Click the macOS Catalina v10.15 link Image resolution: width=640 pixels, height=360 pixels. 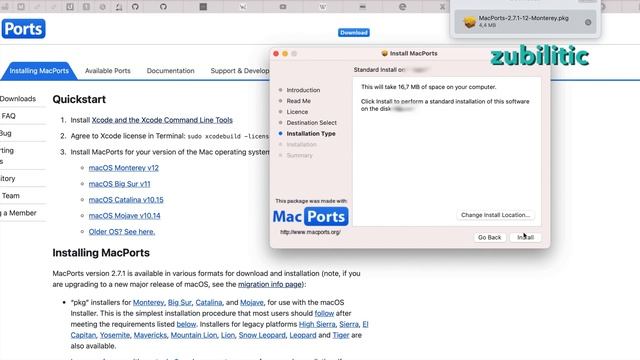(126, 200)
